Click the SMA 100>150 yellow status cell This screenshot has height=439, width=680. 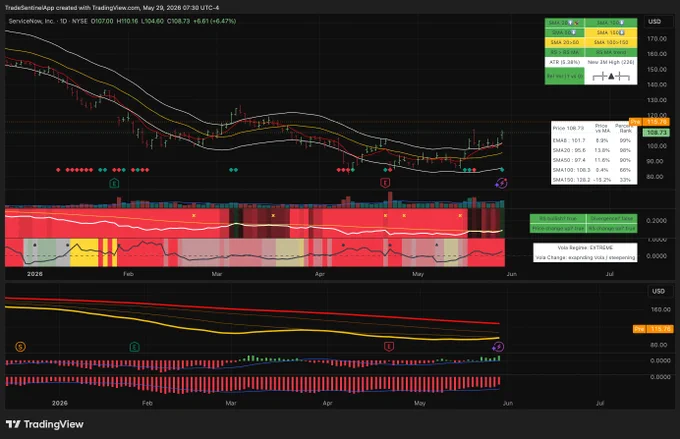click(x=611, y=43)
